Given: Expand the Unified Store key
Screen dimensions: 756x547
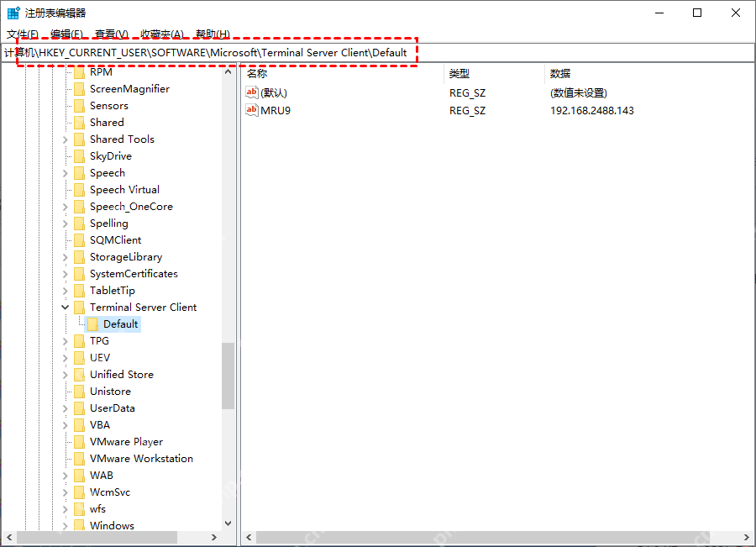Looking at the screenshot, I should (65, 375).
